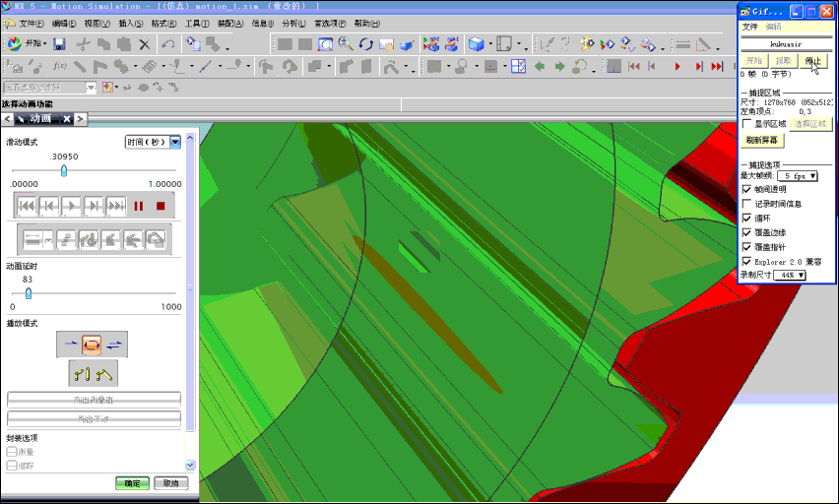This screenshot has height=504, width=839.
Task: Click the Zoom magnifier icon
Action: (346, 44)
